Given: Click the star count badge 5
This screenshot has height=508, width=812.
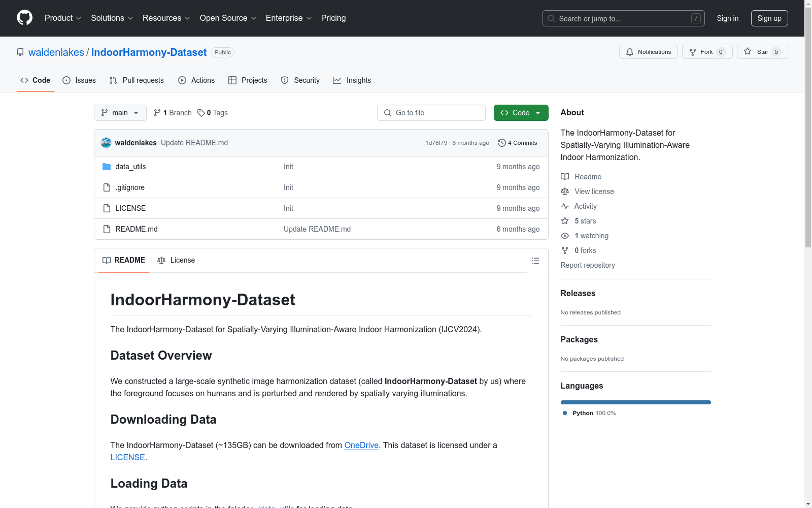Looking at the screenshot, I should 776,52.
